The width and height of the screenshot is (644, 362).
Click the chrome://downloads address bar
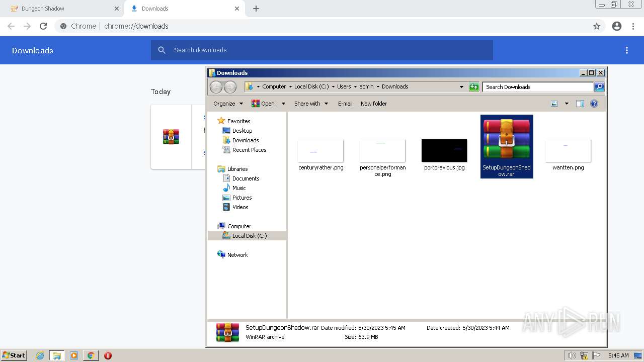point(322,26)
